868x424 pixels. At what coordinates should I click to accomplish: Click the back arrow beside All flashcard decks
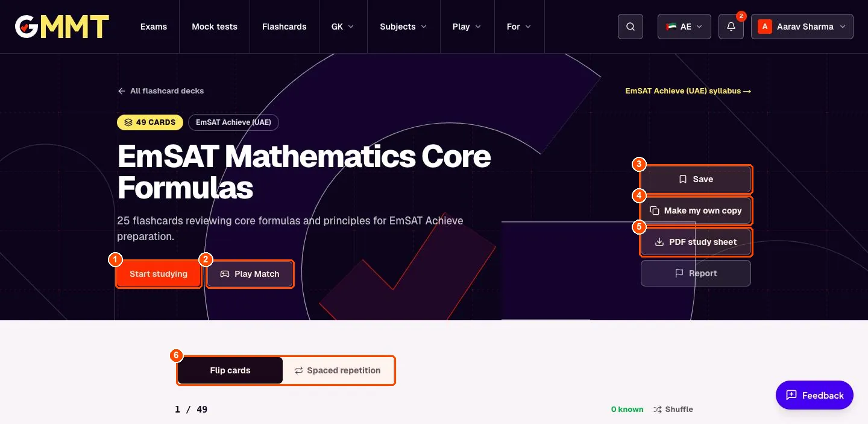[x=122, y=91]
